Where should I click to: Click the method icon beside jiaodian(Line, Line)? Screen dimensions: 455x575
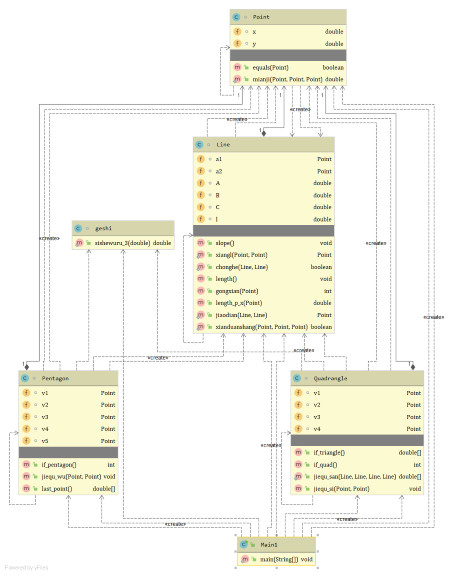tap(201, 315)
